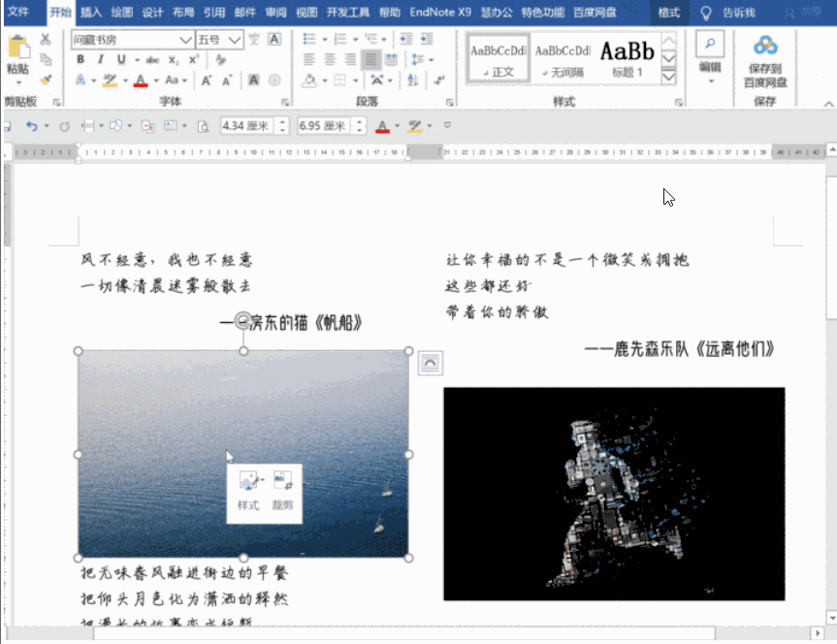837x644 pixels.
Task: Open the font name dropdown
Action: coord(185,40)
